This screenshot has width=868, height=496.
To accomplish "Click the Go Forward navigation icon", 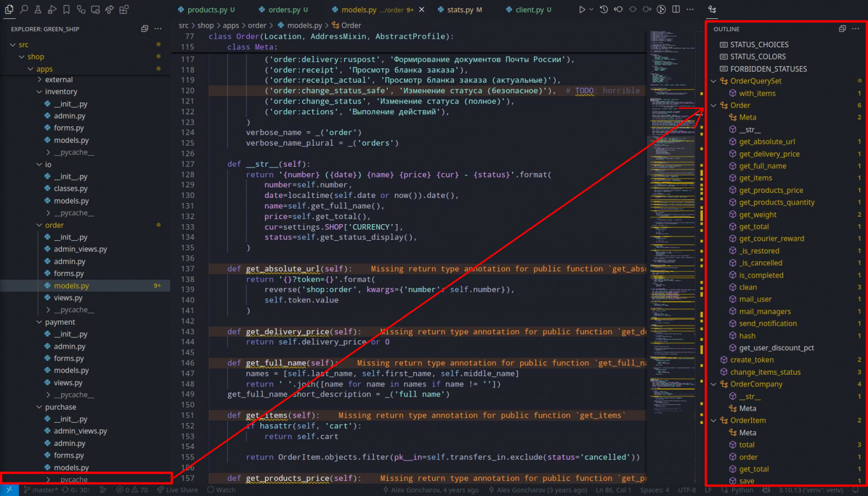I will point(647,9).
